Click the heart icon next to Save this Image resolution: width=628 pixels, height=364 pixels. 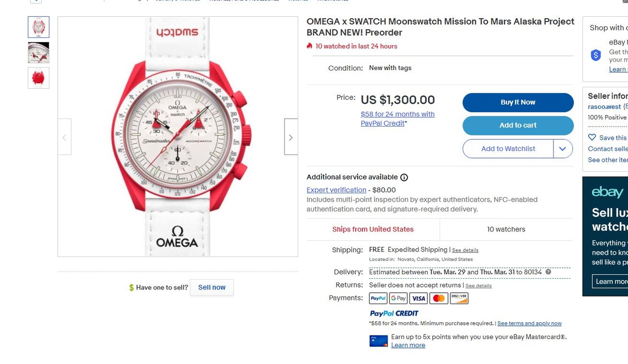(x=592, y=138)
